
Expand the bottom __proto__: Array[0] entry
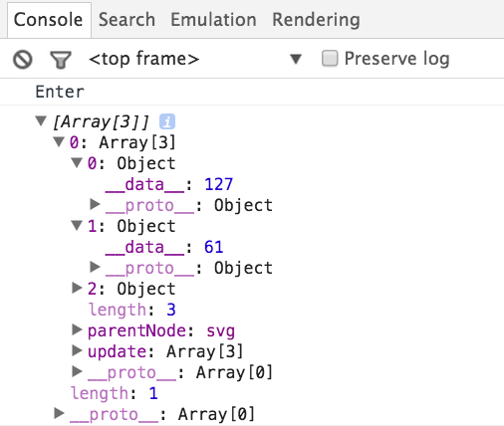pyautogui.click(x=59, y=413)
